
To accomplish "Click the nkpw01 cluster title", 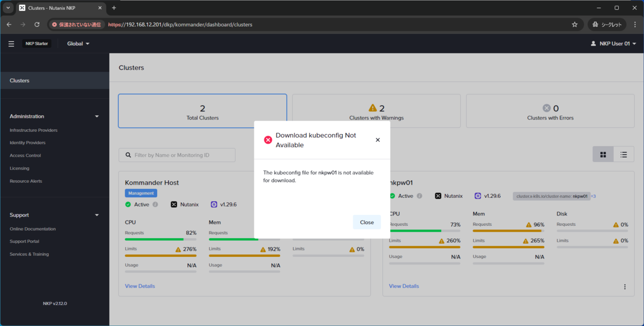I will click(401, 183).
